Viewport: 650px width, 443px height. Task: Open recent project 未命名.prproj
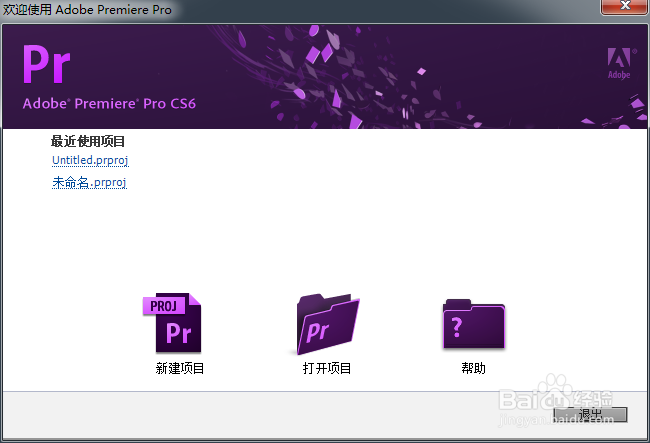pos(89,182)
